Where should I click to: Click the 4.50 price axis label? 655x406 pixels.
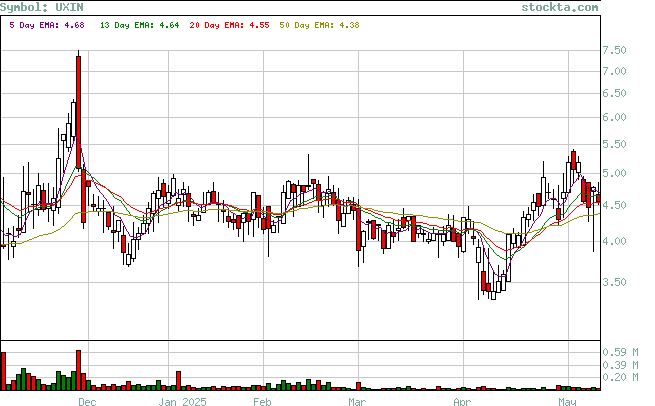pyautogui.click(x=614, y=206)
